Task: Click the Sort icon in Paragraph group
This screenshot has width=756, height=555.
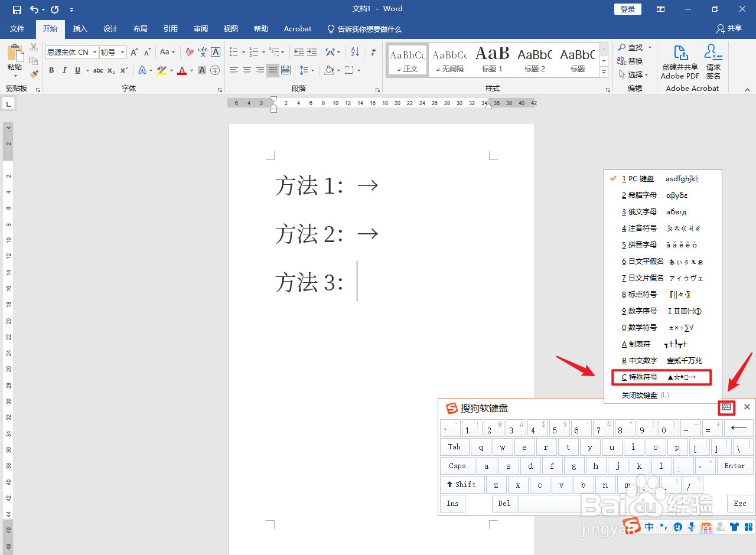Action: pyautogui.click(x=355, y=52)
